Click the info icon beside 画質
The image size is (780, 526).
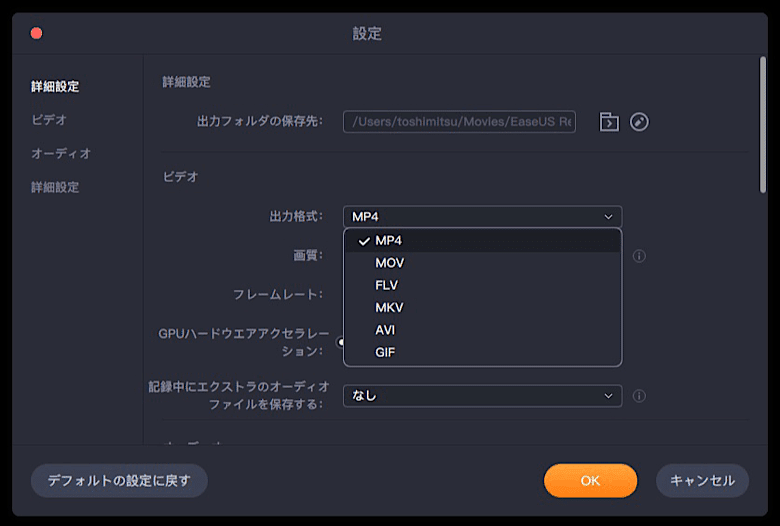pos(639,256)
